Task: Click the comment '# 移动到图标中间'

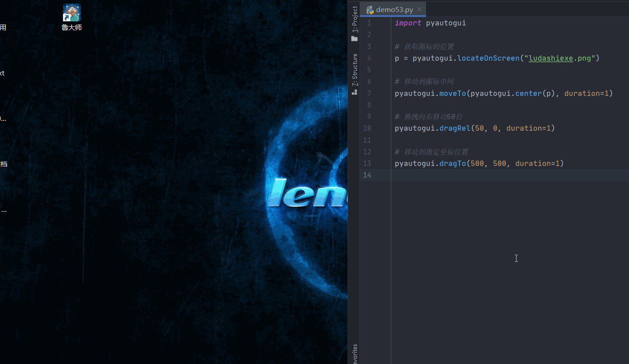Action: 424,82
